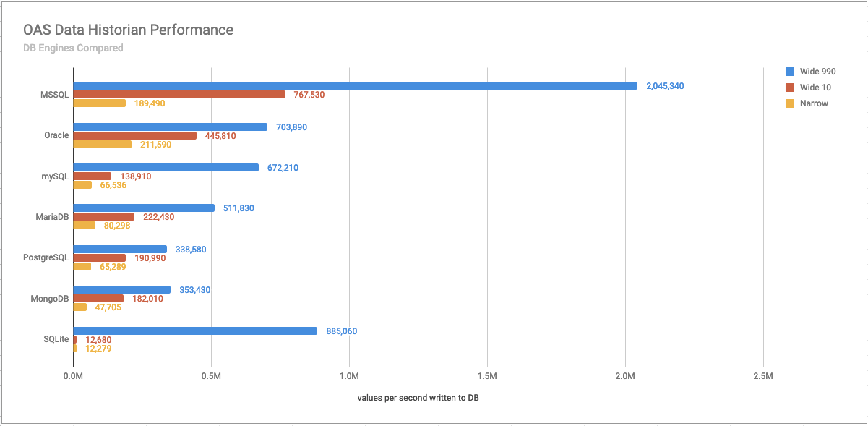The image size is (868, 426).
Task: Click the mySQL axis label
Action: click(56, 176)
